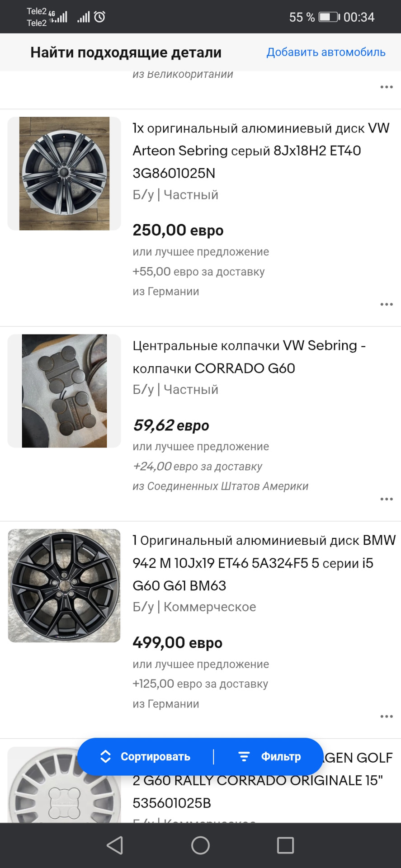Open Центральные колпачки VW Sebring listing title
Viewport: 401px width, 868px height.
(x=249, y=357)
